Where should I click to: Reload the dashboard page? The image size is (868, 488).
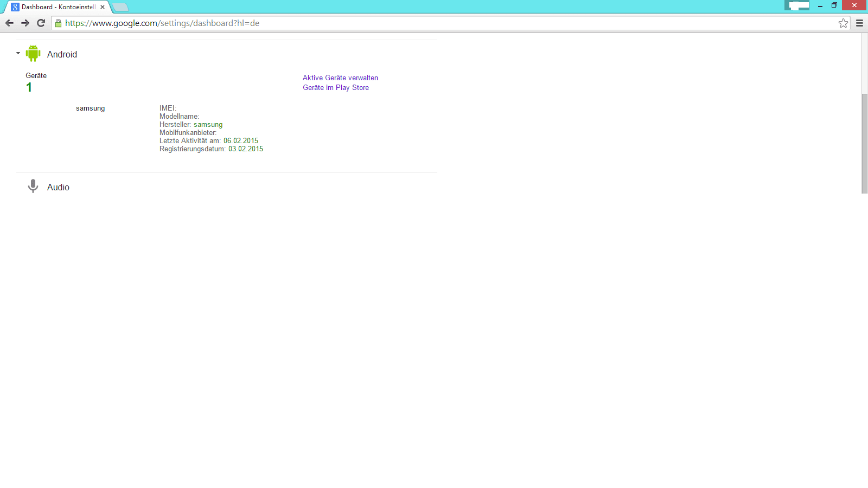(41, 23)
